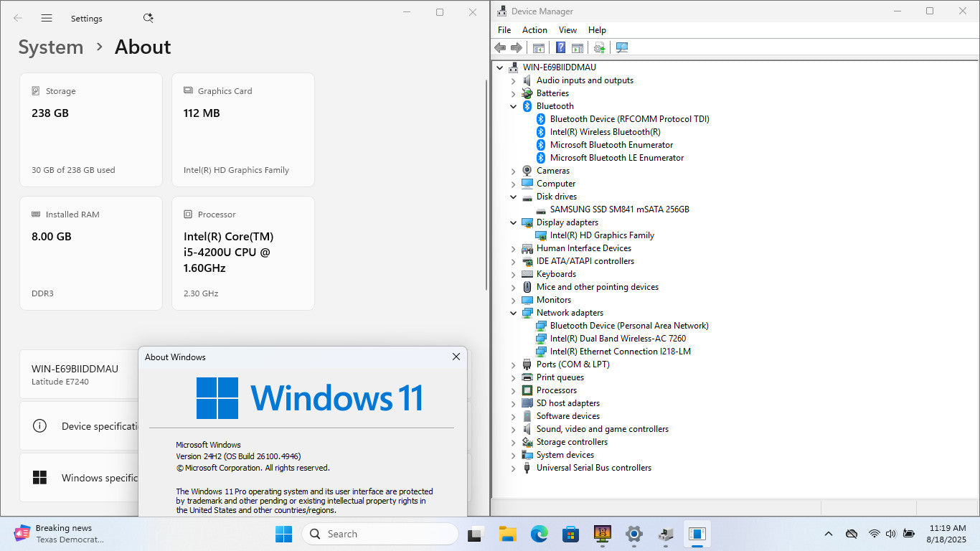This screenshot has width=980, height=551.
Task: Expand the Processors device category
Action: [513, 390]
